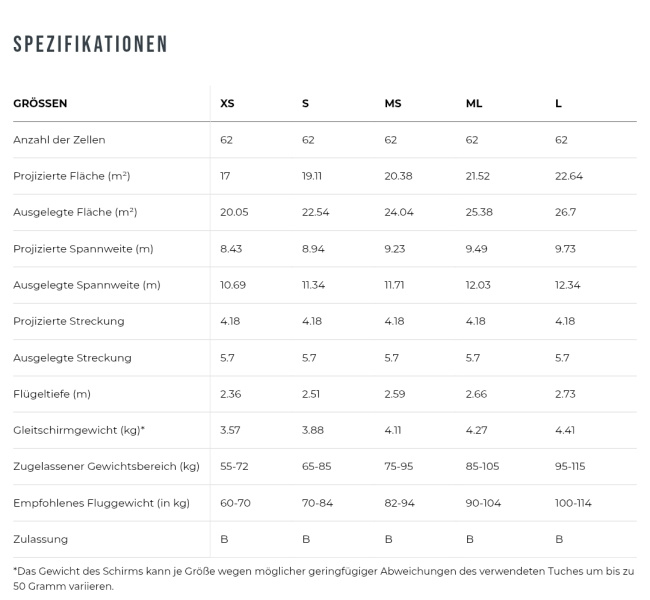Click the Anzahl der Zellen row label
The image size is (650, 600).
click(59, 140)
